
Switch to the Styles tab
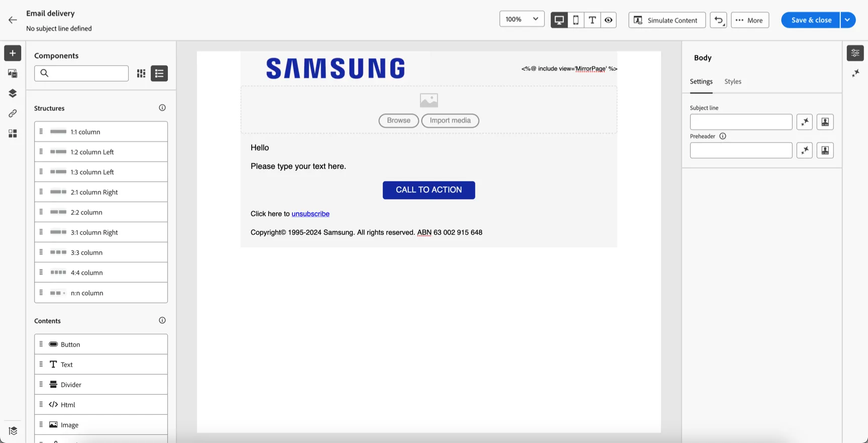click(x=733, y=81)
